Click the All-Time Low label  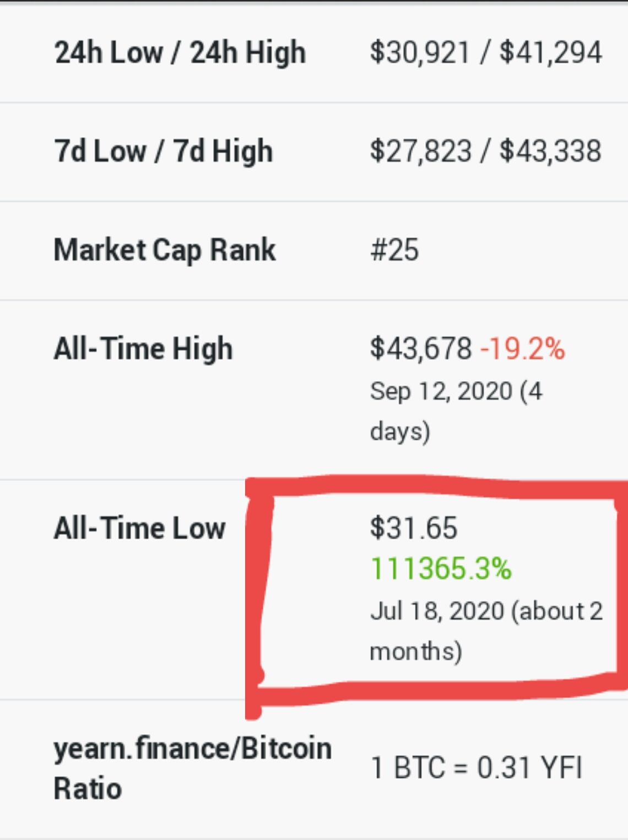tap(139, 528)
